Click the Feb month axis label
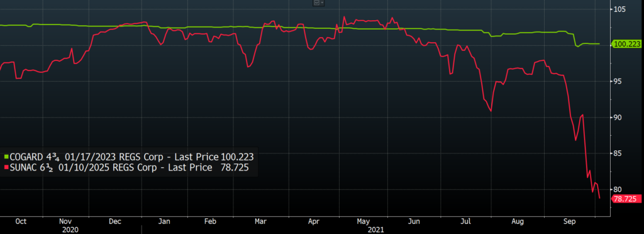Viewport: 644px width, 234px height. pos(210,221)
